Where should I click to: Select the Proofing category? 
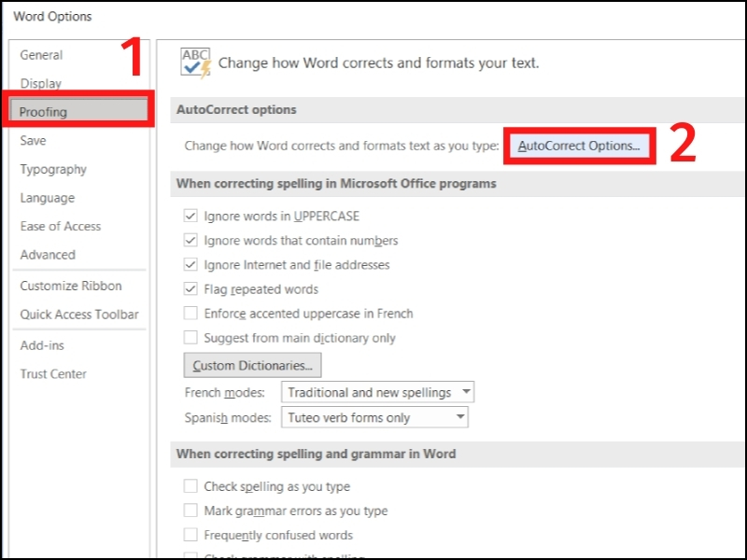78,111
